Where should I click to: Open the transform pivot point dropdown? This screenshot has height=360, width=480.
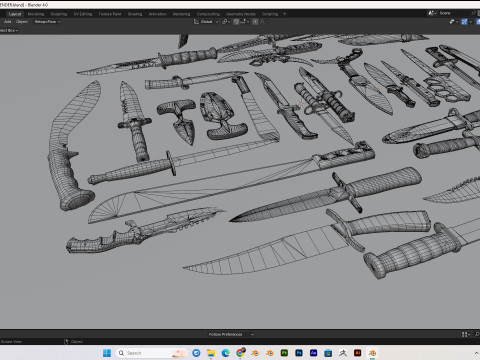point(226,22)
